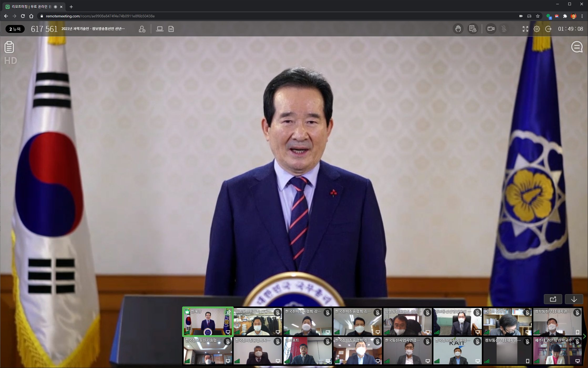This screenshot has width=588, height=368.
Task: Select the KISDI 권호열 participant thumbnail
Action: tap(507, 322)
